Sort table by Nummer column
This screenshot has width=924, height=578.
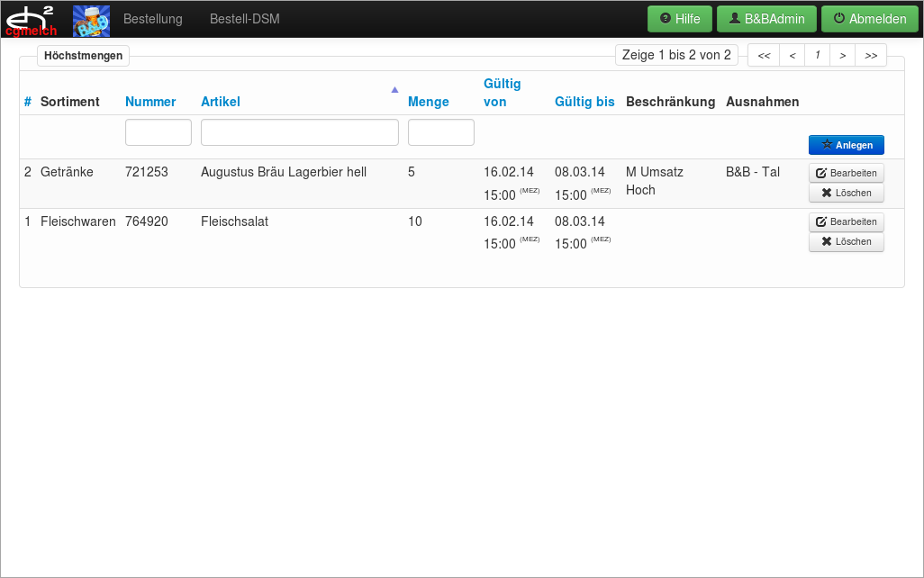(x=150, y=102)
